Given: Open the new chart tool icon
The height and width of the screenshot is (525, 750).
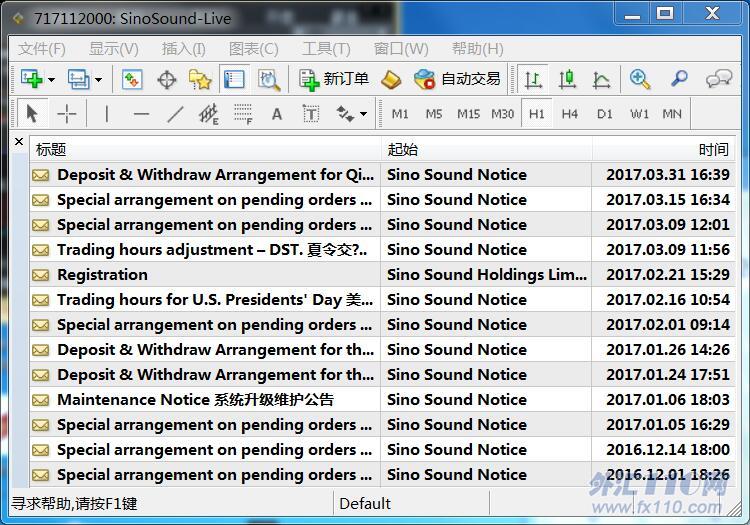Looking at the screenshot, I should (32, 79).
